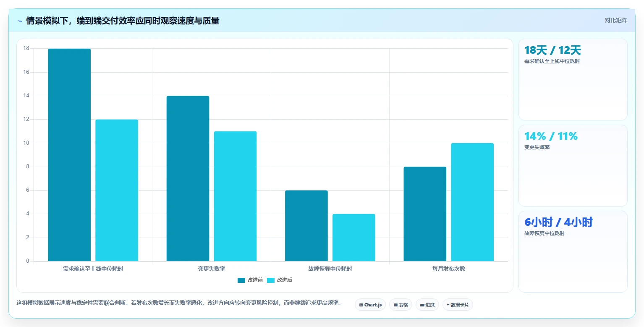
Task: Click the 改进前 bar for 变更失败率
Action: pos(188,178)
